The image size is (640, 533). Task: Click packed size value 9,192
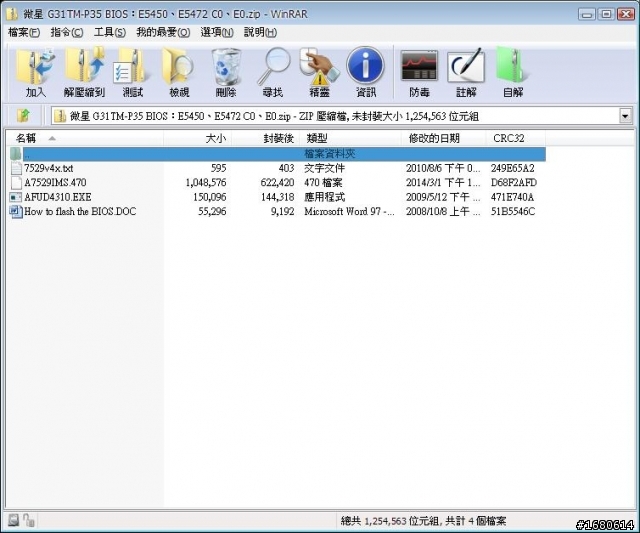pyautogui.click(x=282, y=211)
